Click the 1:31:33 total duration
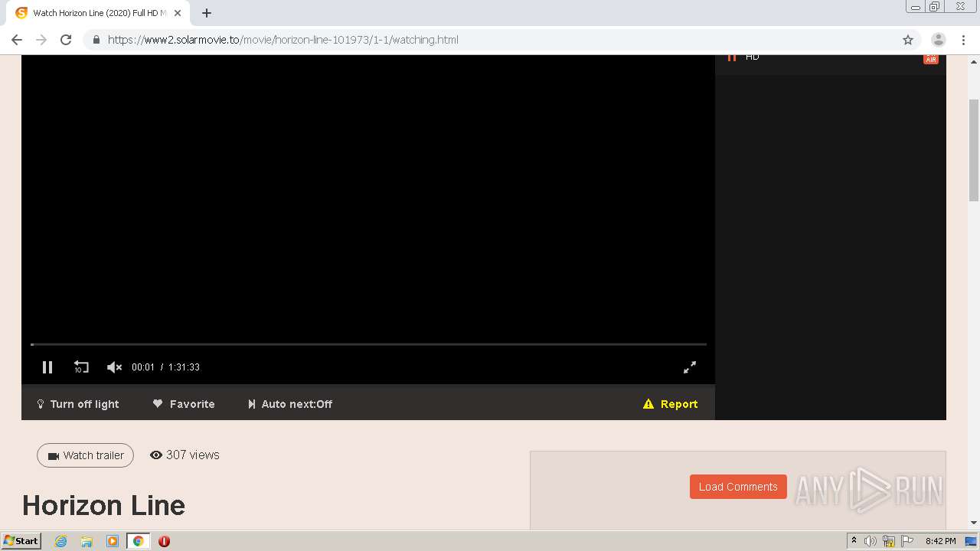980x551 pixels. coord(184,367)
